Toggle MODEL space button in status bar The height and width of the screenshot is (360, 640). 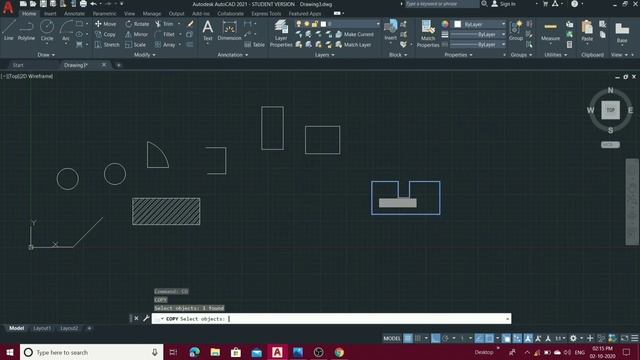click(392, 338)
